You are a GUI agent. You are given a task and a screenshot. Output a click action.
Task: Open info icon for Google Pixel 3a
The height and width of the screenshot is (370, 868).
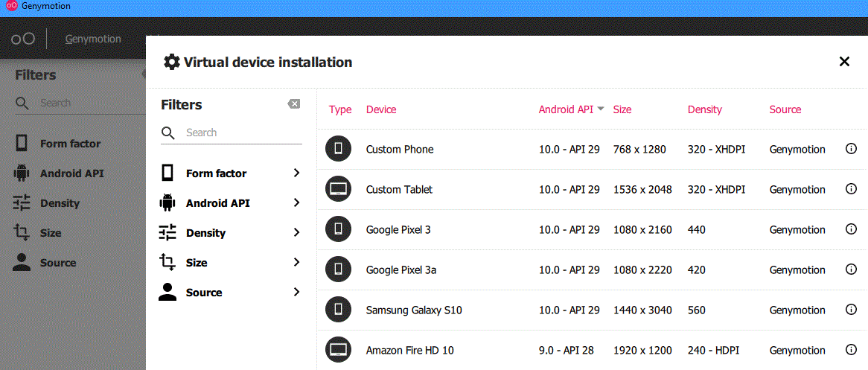851,269
